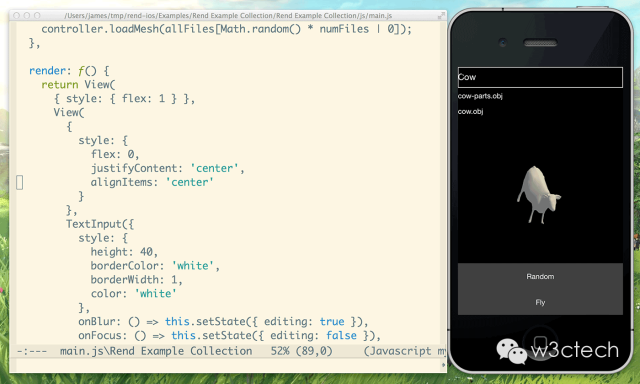Click the (Javascript mode name in the mode line
The height and width of the screenshot is (384, 640).
point(398,351)
